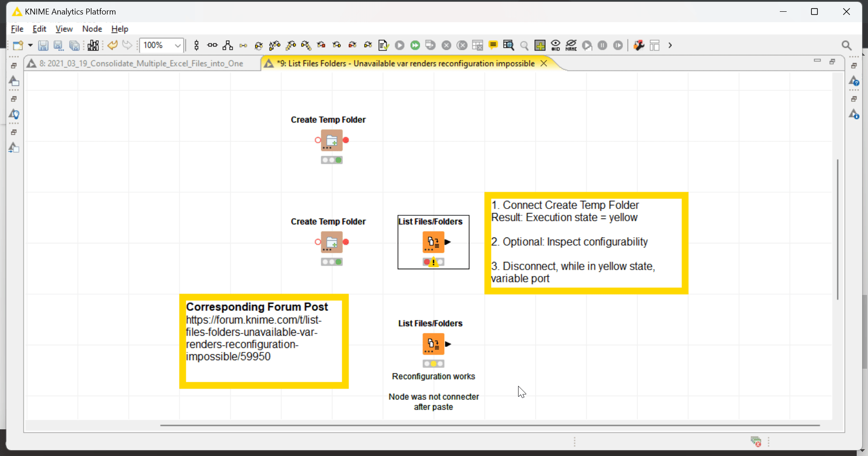Click the Configure node checklist icon
Screen dimensions: 868x456
tap(384, 45)
